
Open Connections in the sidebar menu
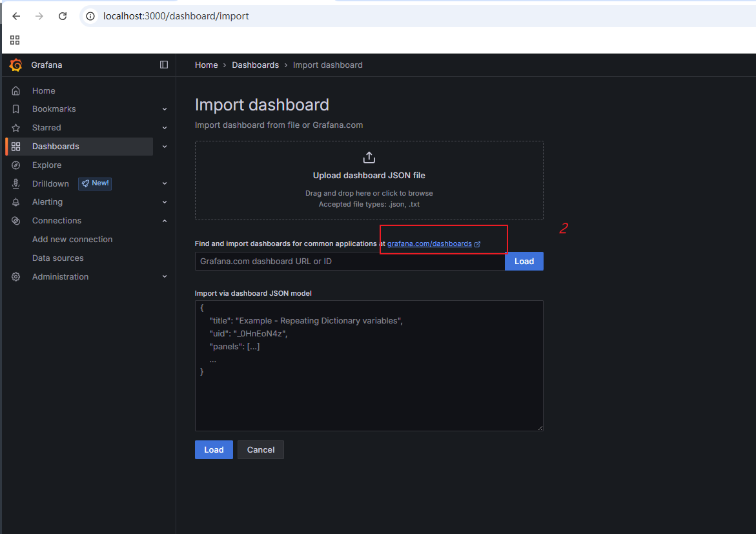[57, 220]
